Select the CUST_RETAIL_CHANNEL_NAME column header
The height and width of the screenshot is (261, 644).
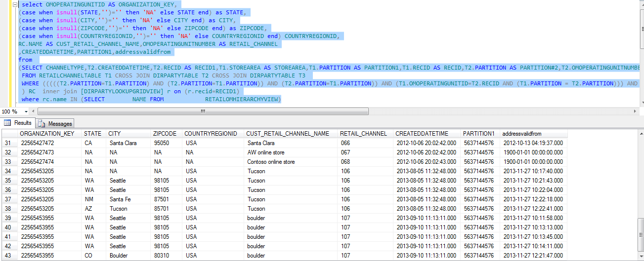point(291,134)
